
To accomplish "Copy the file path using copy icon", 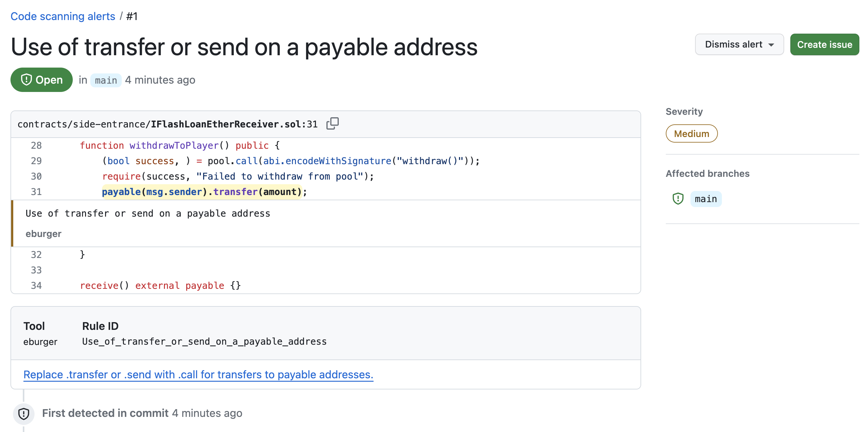I will click(x=333, y=123).
